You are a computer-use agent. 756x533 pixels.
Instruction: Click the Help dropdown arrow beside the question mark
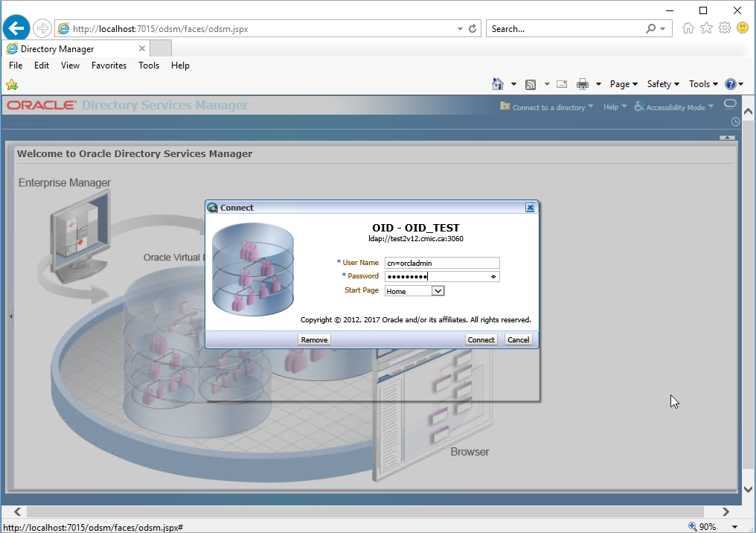[x=741, y=84]
